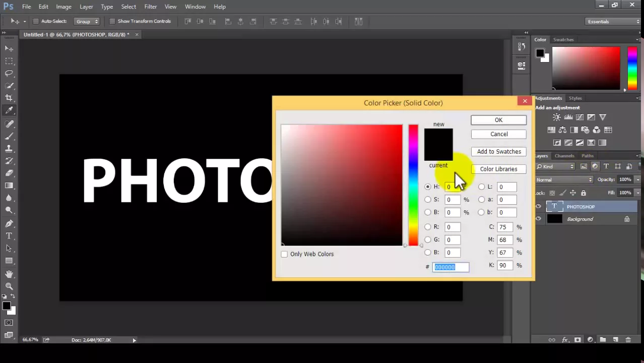Open Color Libraries

[x=498, y=169]
